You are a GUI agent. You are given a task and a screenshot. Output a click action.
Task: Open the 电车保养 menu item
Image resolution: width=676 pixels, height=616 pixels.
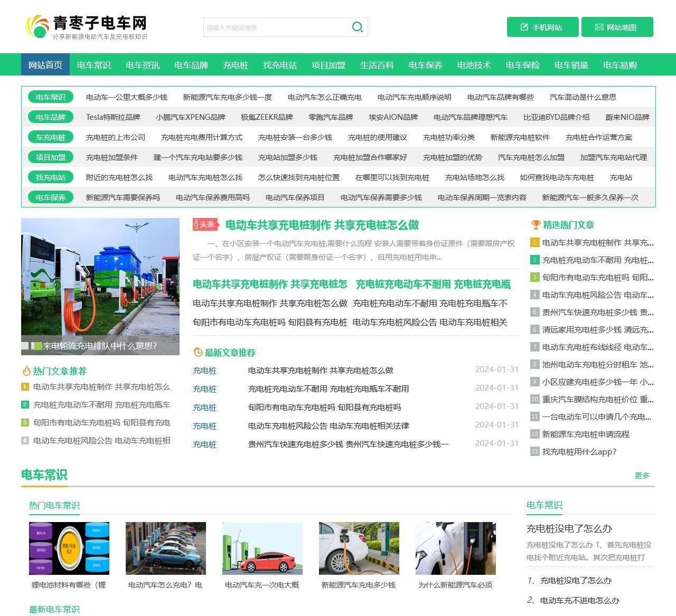(425, 64)
